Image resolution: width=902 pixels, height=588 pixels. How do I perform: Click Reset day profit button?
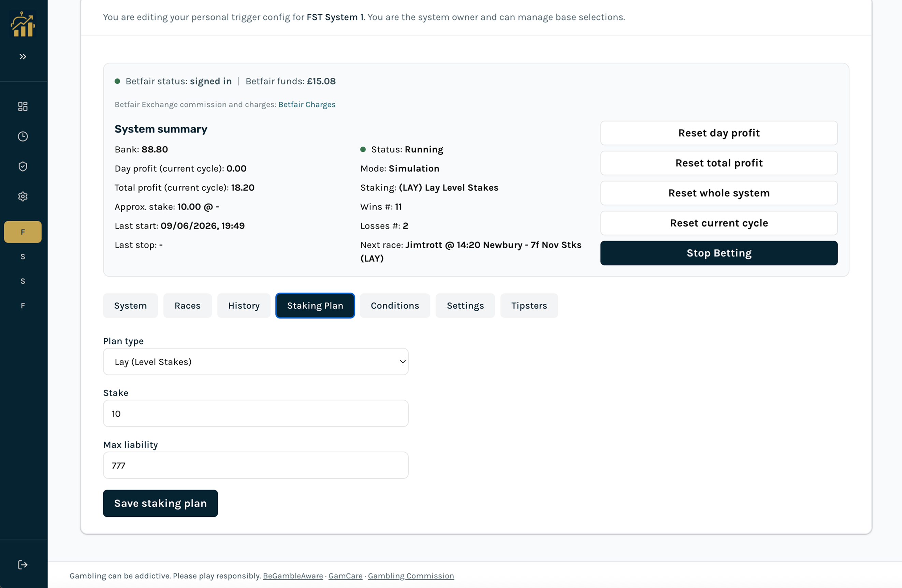tap(719, 133)
